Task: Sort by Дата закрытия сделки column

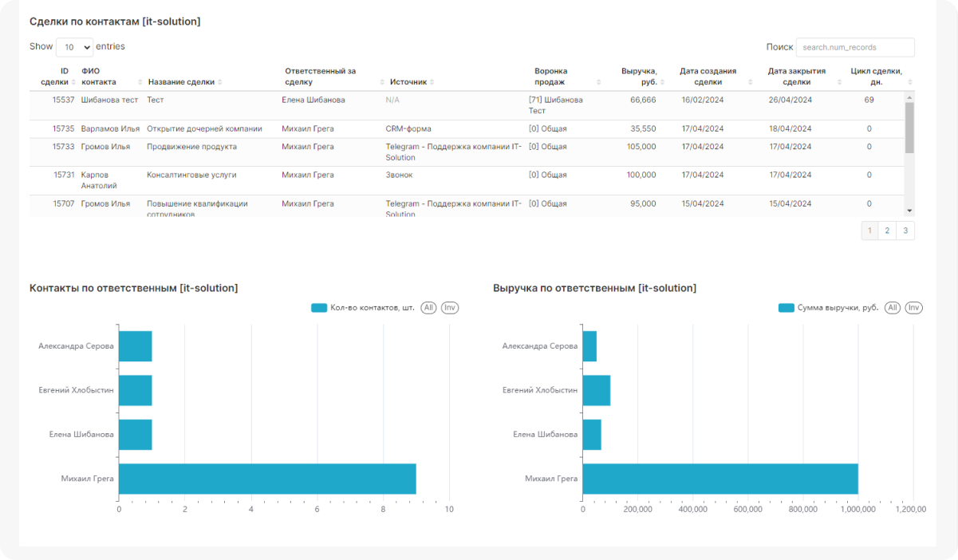Action: (802, 77)
